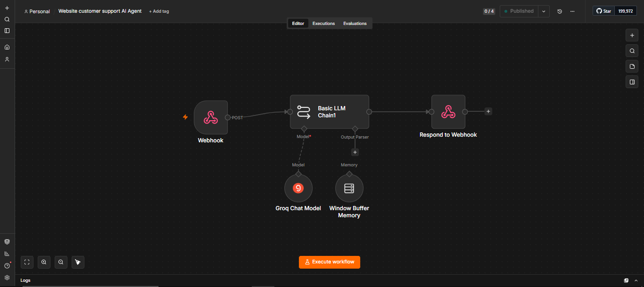This screenshot has height=287, width=644.
Task: Expand the Logs panel chevron
Action: click(x=636, y=280)
